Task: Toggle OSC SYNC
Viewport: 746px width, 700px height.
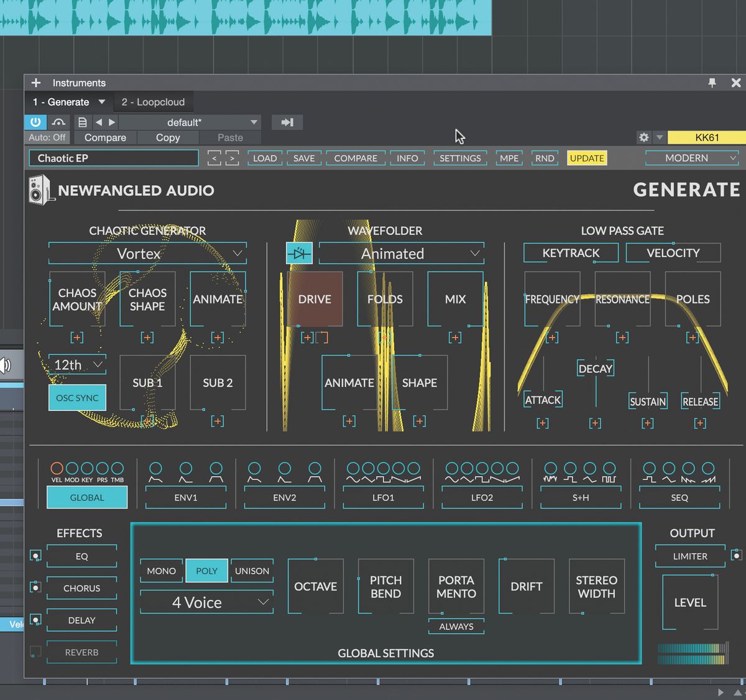Action: coord(77,398)
